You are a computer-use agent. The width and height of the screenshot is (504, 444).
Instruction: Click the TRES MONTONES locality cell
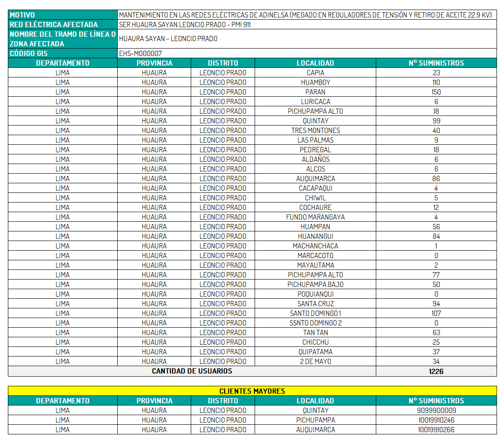coord(315,130)
